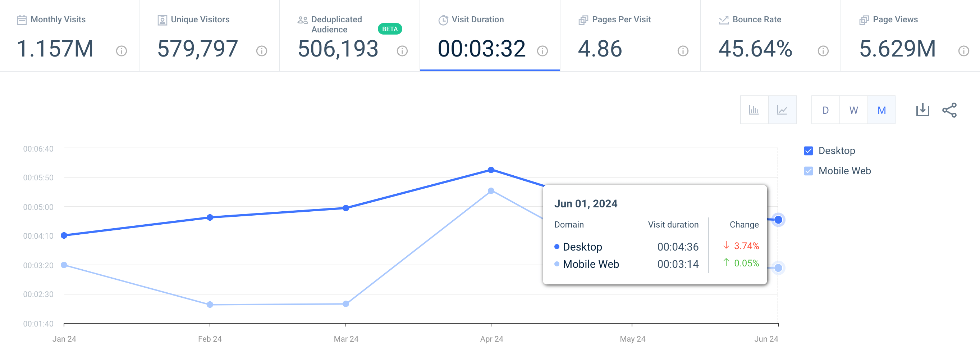Open info icon for Bounce Rate
The image size is (980, 360).
tap(823, 51)
